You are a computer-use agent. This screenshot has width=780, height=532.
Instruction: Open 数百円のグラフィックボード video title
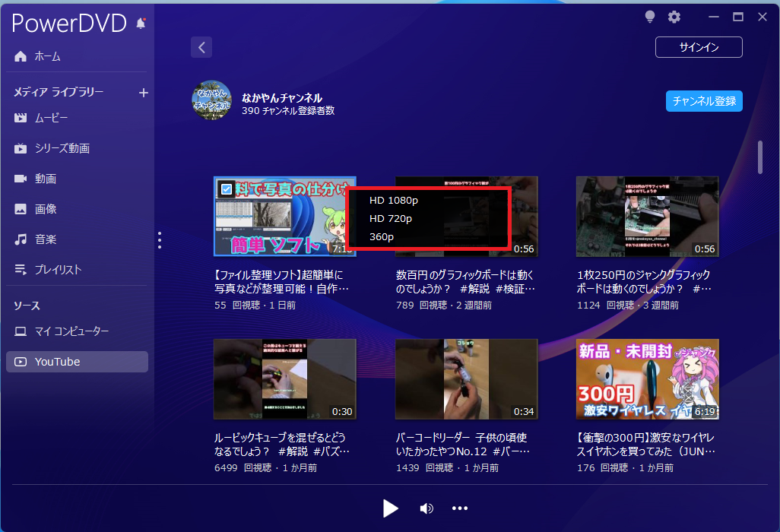(x=465, y=281)
